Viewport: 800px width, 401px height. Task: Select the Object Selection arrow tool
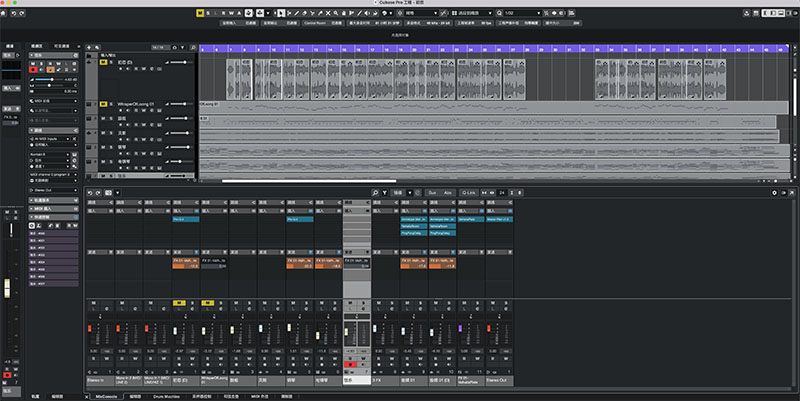click(281, 13)
